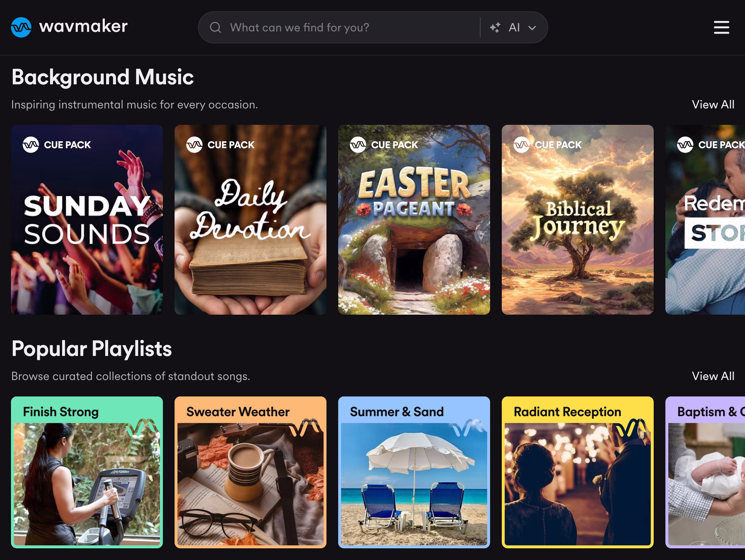745x560 pixels.
Task: Open View All for Background Music
Action: [712, 105]
